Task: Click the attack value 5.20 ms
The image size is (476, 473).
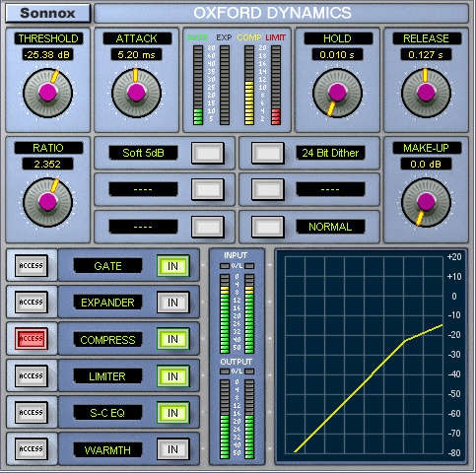Action: coord(136,54)
